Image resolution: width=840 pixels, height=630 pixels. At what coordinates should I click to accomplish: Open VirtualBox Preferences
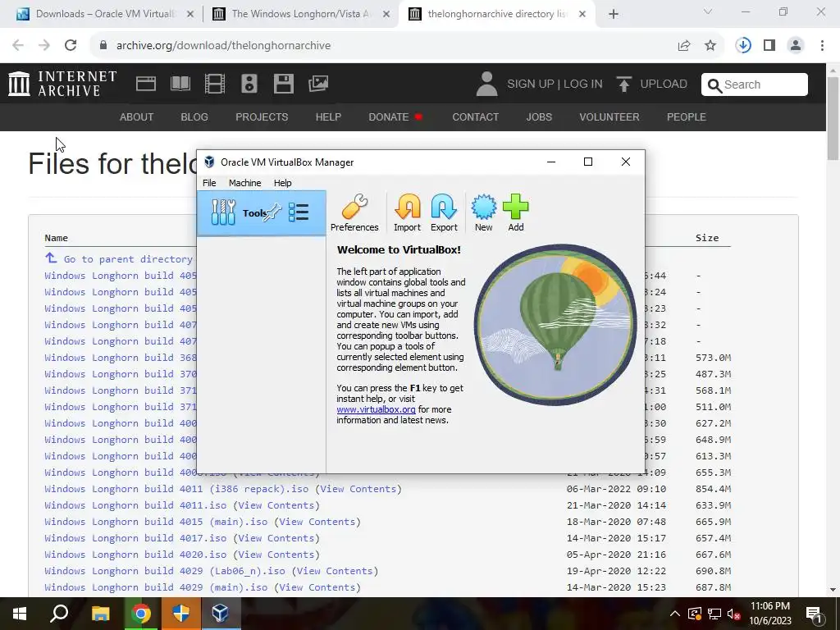click(x=354, y=212)
